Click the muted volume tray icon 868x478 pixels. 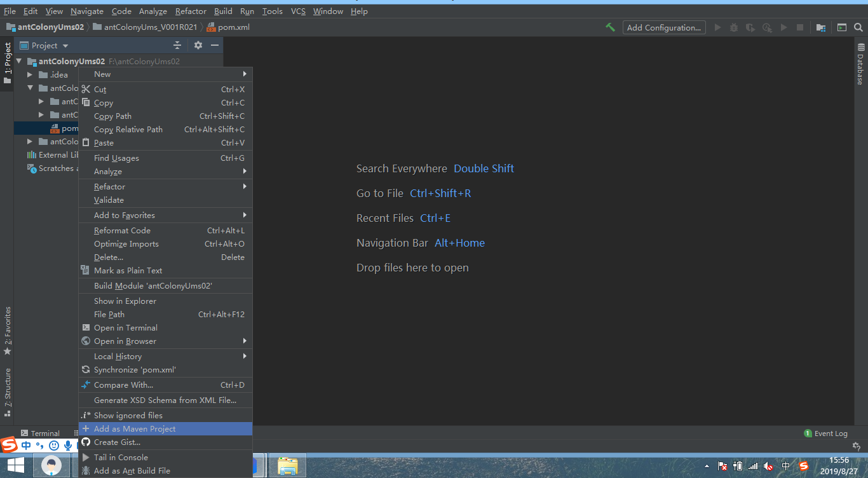[x=768, y=466]
